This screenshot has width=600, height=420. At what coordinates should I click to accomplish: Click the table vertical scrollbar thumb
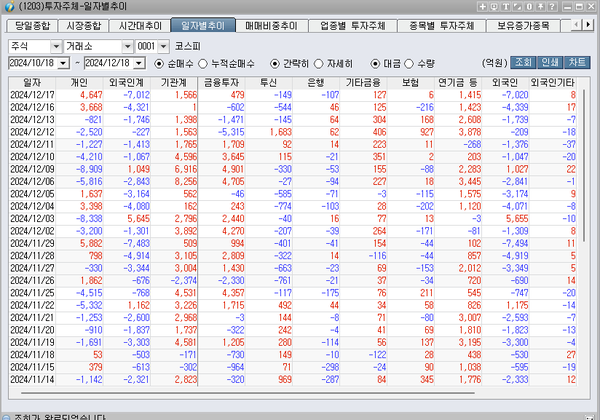(584, 165)
